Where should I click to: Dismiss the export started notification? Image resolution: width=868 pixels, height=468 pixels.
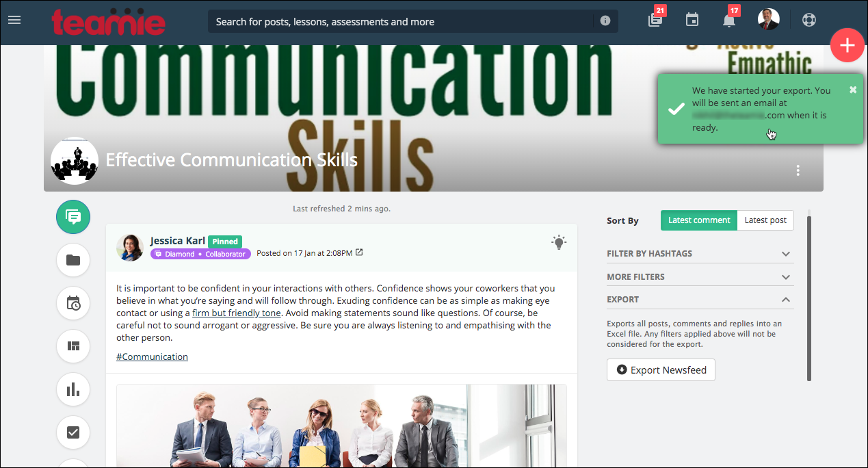853,90
